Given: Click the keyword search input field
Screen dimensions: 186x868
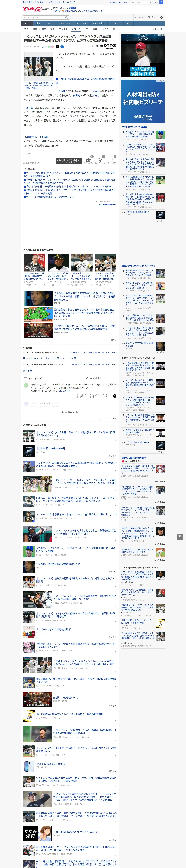Looking at the screenshot, I should pyautogui.click(x=43, y=18).
